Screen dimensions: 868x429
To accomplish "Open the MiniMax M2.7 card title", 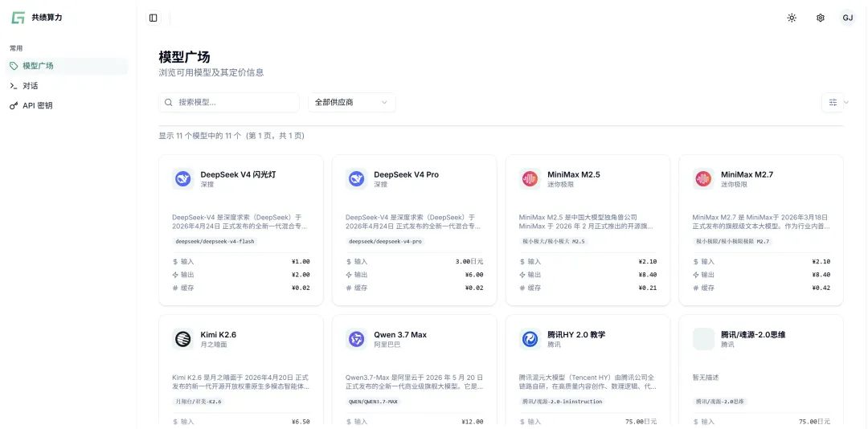I will tap(747, 174).
